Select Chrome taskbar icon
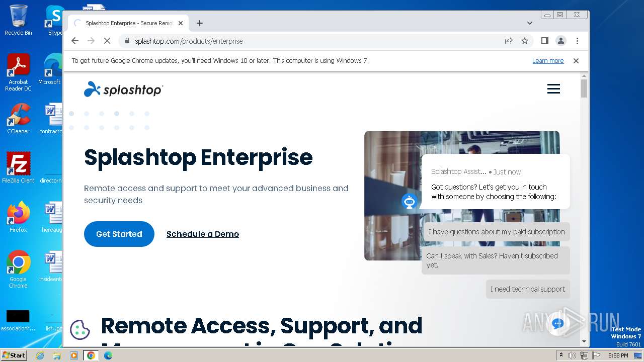The height and width of the screenshot is (362, 644). point(91,355)
